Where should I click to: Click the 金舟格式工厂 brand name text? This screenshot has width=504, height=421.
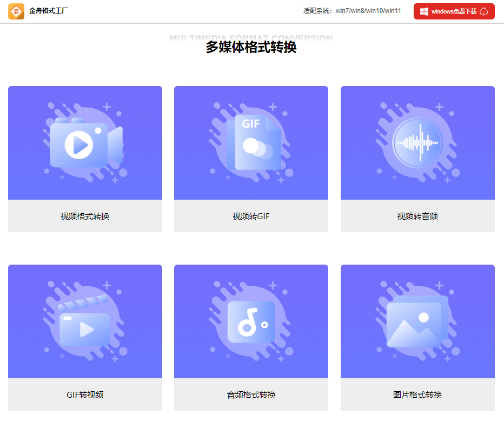[49, 11]
